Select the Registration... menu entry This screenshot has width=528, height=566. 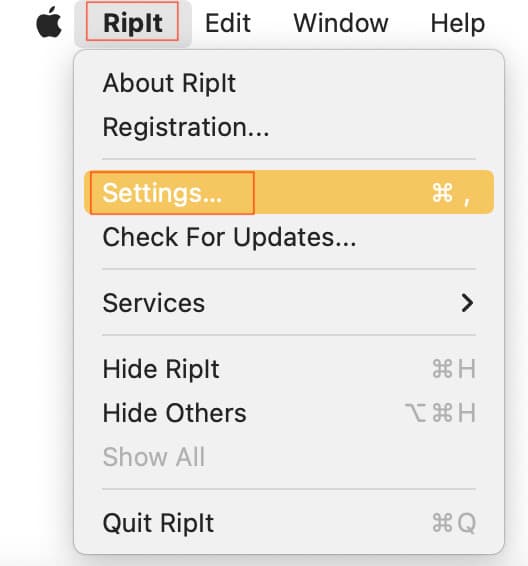pos(289,127)
